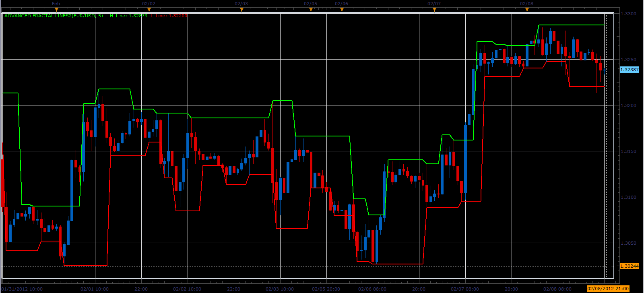Click the 02/03 10:00 time axis label
The height and width of the screenshot is (293, 644).
tap(280, 289)
